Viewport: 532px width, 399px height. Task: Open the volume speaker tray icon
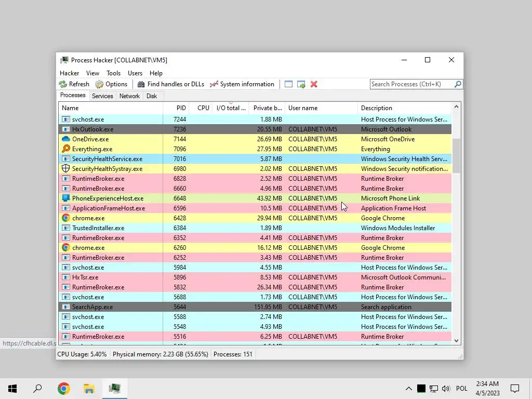[446, 389]
